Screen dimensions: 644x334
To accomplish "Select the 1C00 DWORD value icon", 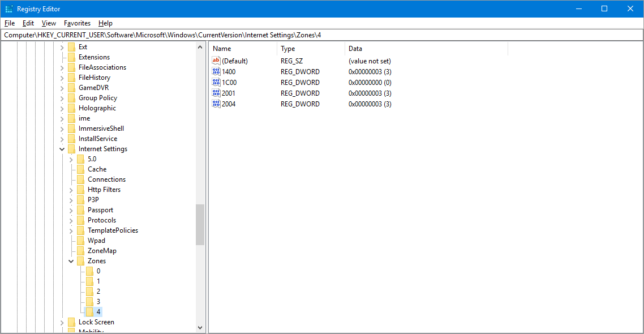I will [216, 82].
